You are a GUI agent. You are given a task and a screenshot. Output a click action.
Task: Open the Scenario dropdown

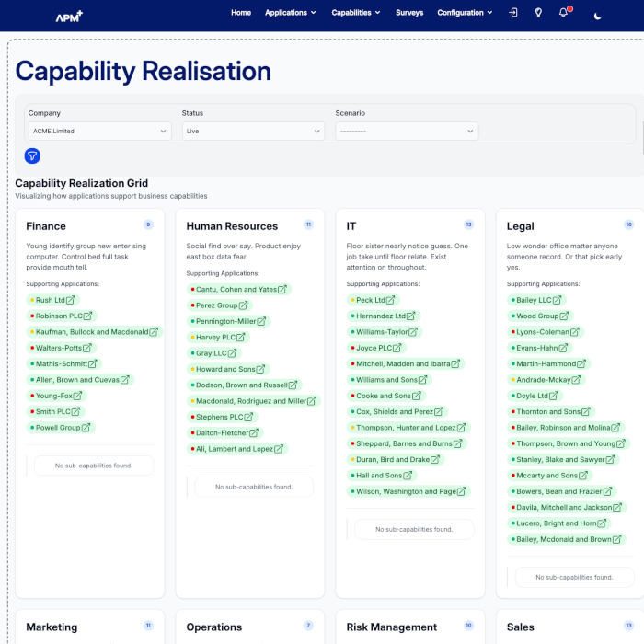coord(407,132)
